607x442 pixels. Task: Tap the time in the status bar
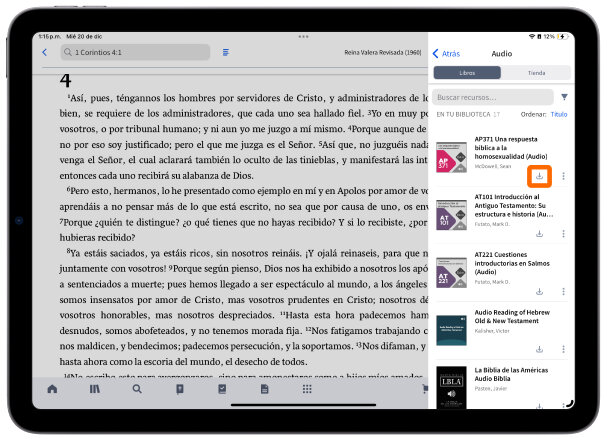50,37
